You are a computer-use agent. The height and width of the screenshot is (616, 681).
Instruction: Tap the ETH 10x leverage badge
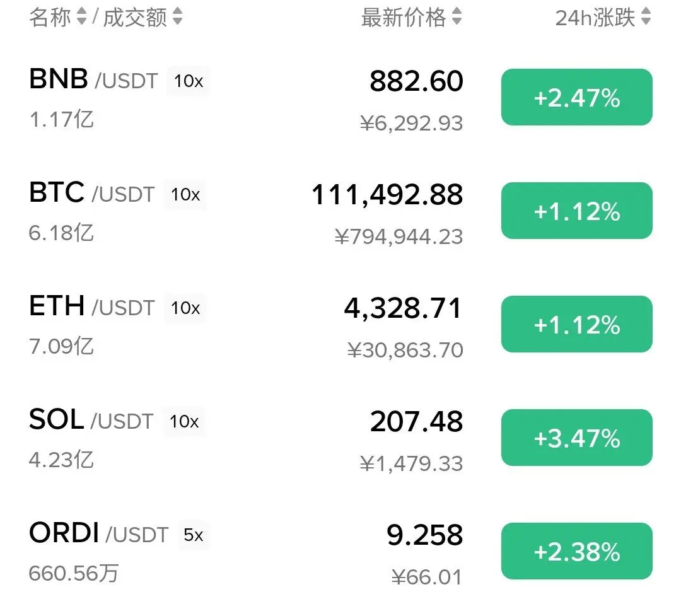coord(185,308)
